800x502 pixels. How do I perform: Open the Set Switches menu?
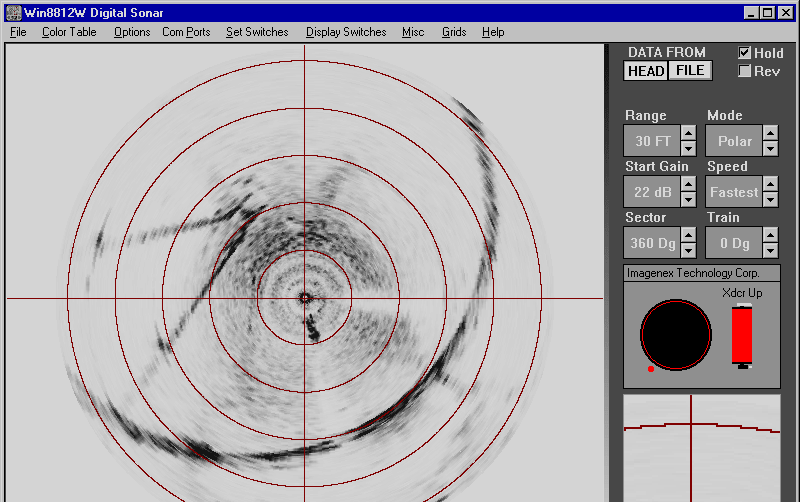(x=257, y=32)
